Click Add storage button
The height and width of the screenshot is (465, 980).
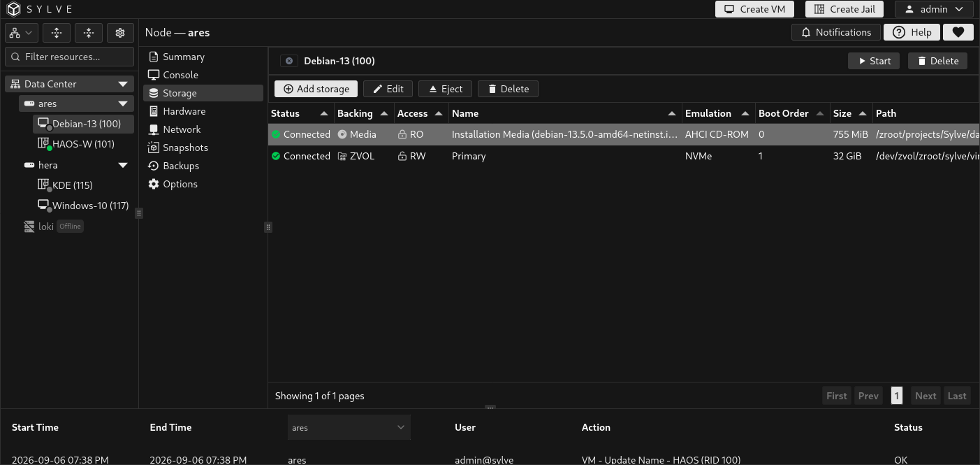[x=316, y=89]
